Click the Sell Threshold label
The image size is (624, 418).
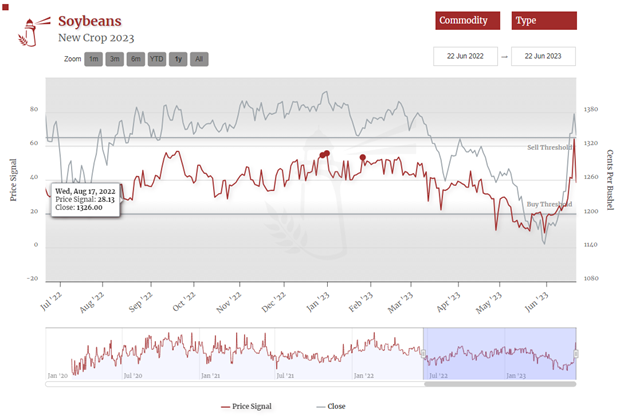coord(550,148)
